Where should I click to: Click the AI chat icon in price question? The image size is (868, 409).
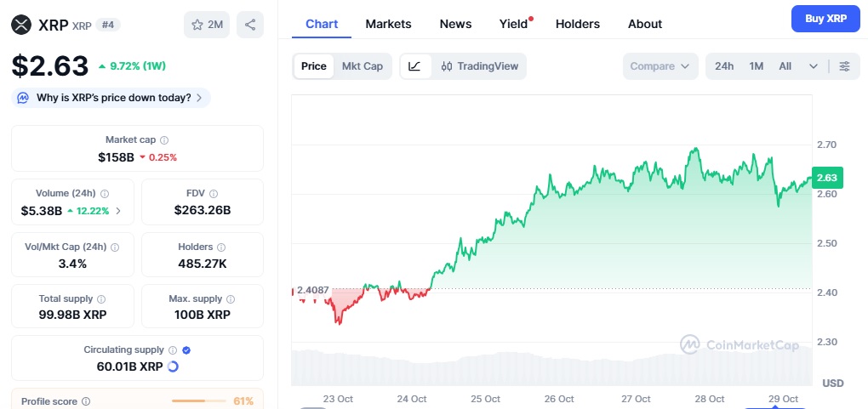click(x=23, y=98)
